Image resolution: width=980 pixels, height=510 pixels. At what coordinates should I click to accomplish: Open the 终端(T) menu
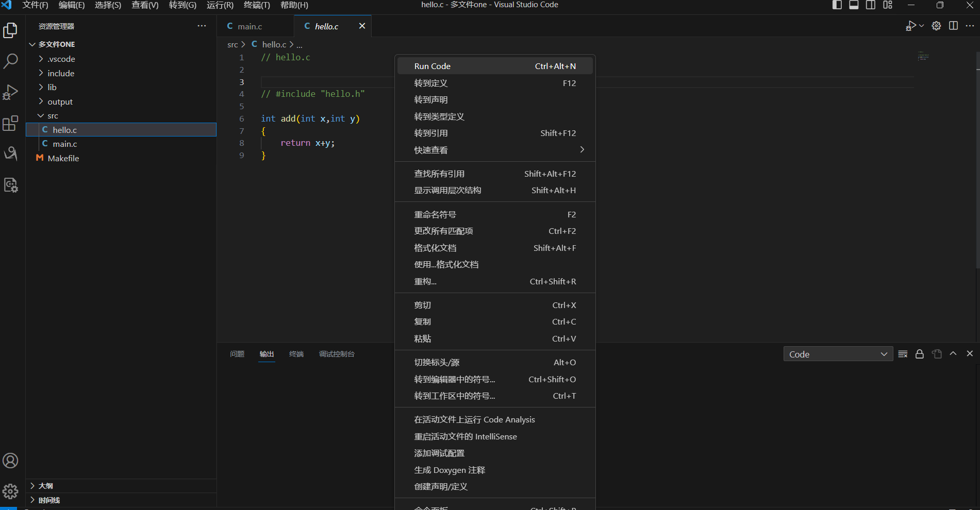[257, 5]
